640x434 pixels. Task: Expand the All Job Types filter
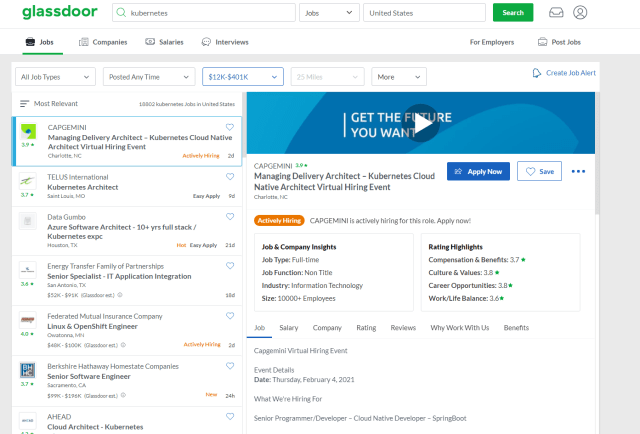55,77
